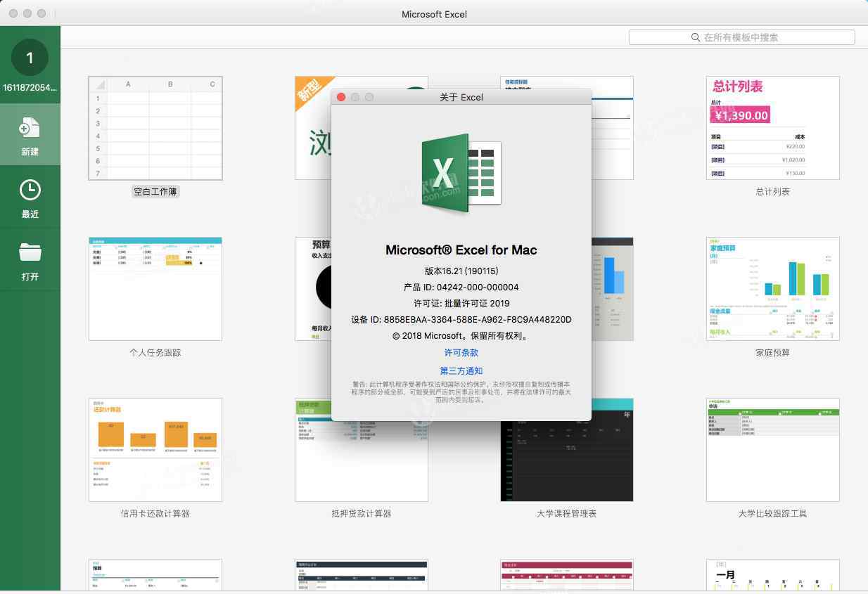Open the 第三方通知 link
The height and width of the screenshot is (594, 868).
pyautogui.click(x=461, y=370)
